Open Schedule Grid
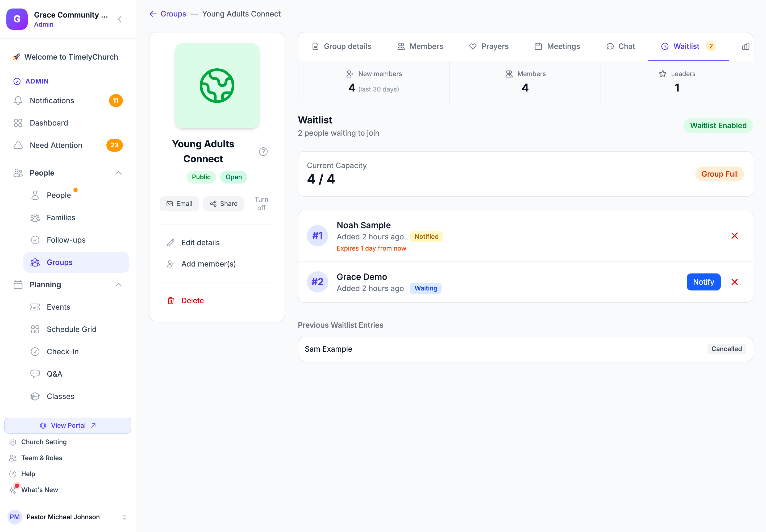The height and width of the screenshot is (532, 766). pos(76,329)
